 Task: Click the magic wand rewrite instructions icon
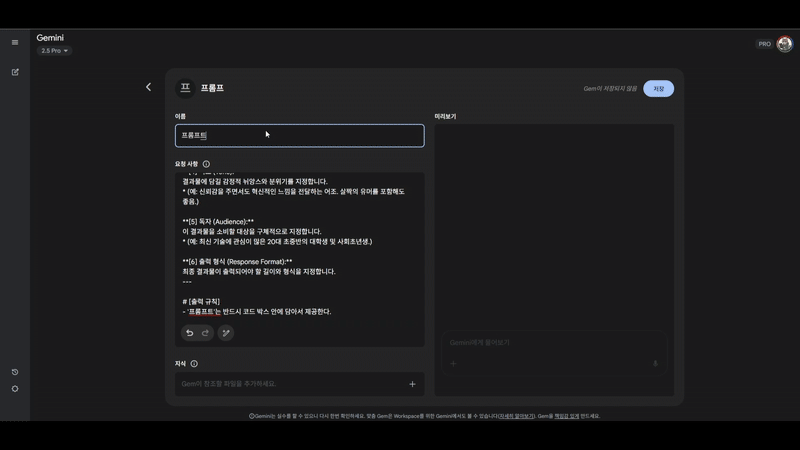[226, 333]
